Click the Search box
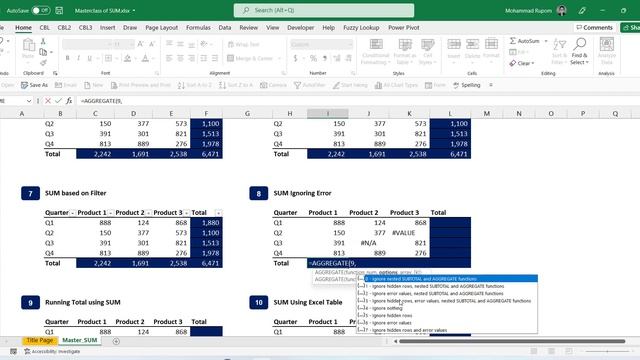 [324, 10]
